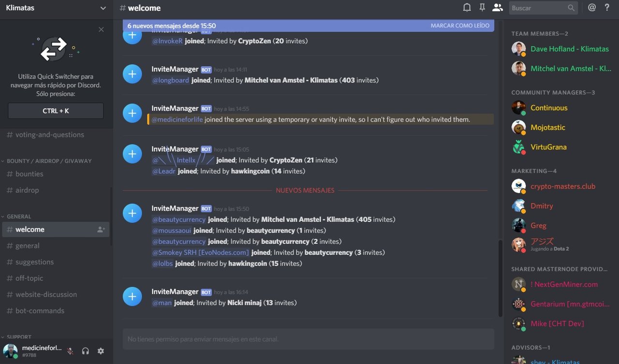Open notification settings bell icon
Viewport: 619px width, 364px height.
point(467,8)
